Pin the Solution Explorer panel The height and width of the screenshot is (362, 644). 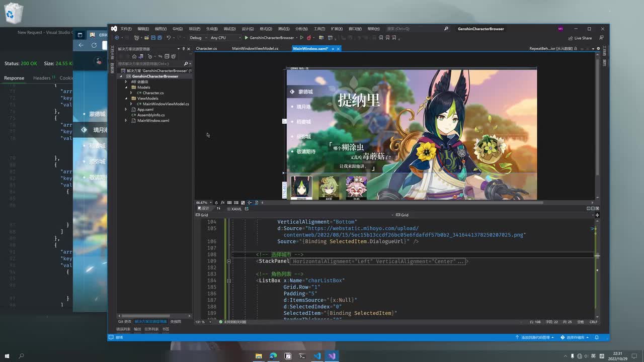(184, 49)
